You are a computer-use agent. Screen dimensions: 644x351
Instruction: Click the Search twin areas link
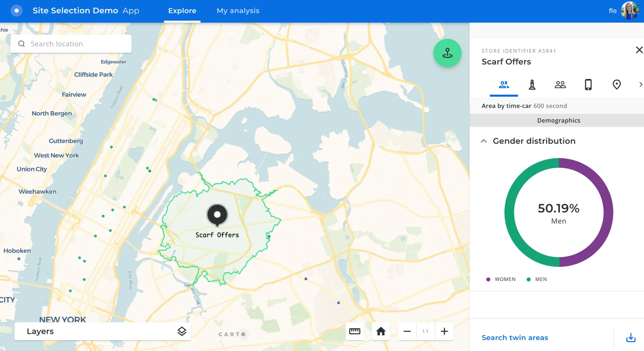point(514,338)
